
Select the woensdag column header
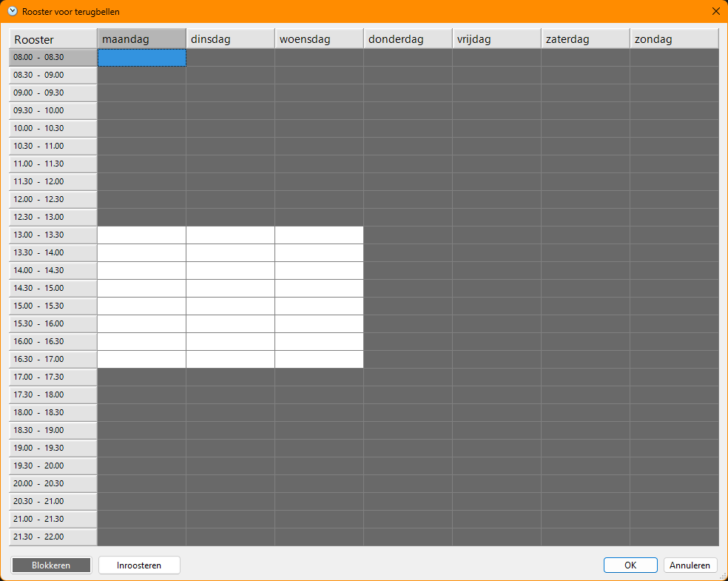point(319,39)
